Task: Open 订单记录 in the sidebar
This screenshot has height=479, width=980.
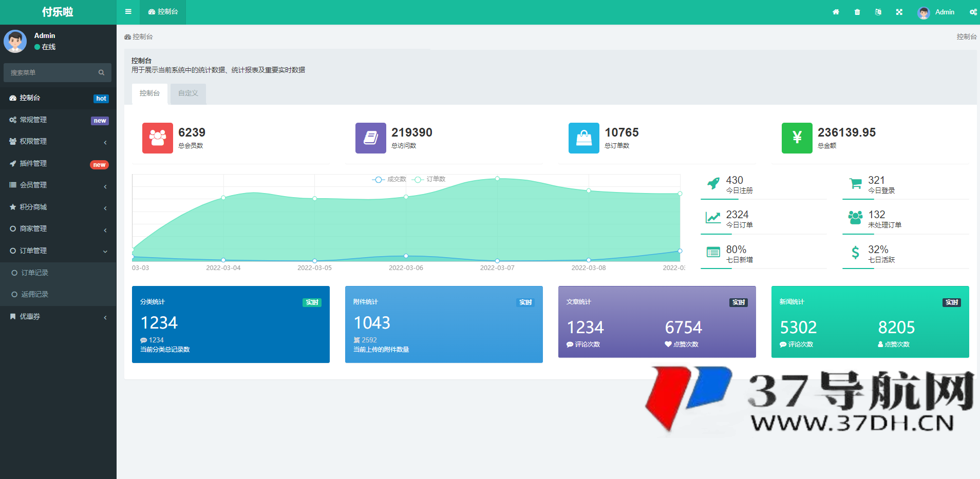Action: 35,273
